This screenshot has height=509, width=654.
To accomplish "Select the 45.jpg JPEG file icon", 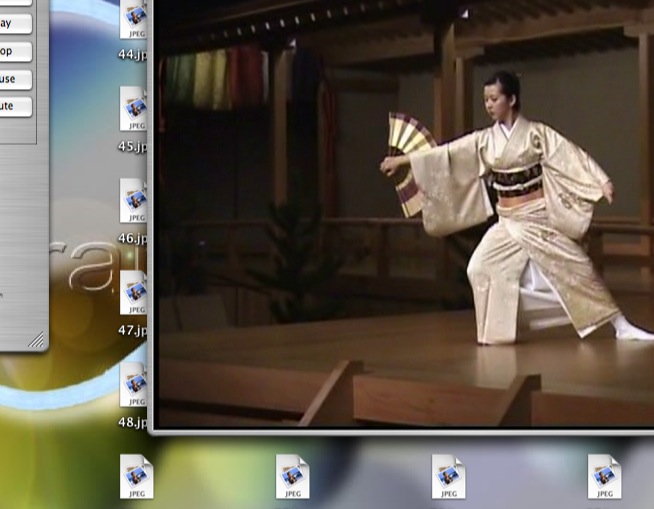I will click(x=133, y=108).
